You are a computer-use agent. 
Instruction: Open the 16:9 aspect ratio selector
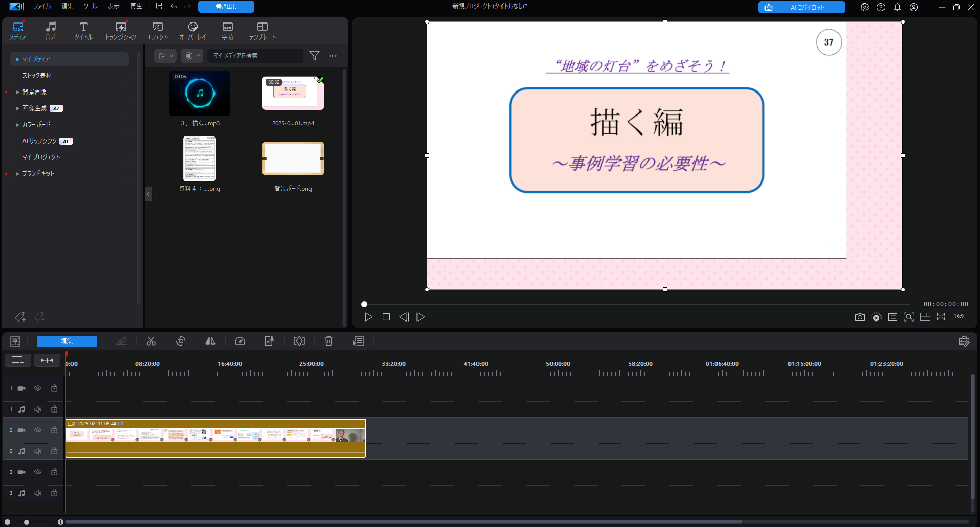pyautogui.click(x=959, y=316)
